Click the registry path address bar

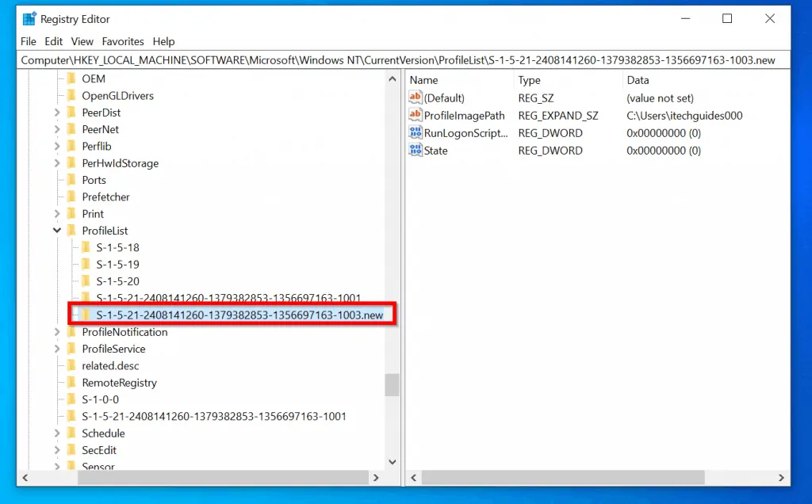coord(398,60)
